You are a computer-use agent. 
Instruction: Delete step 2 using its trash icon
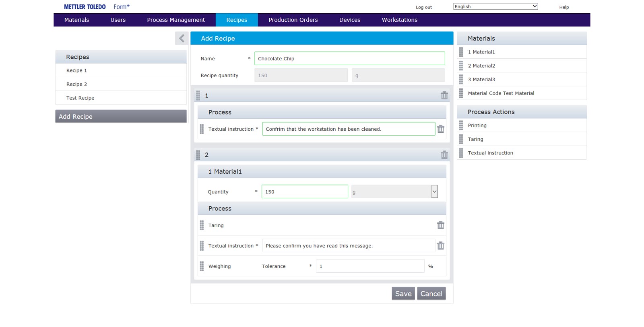pos(444,154)
